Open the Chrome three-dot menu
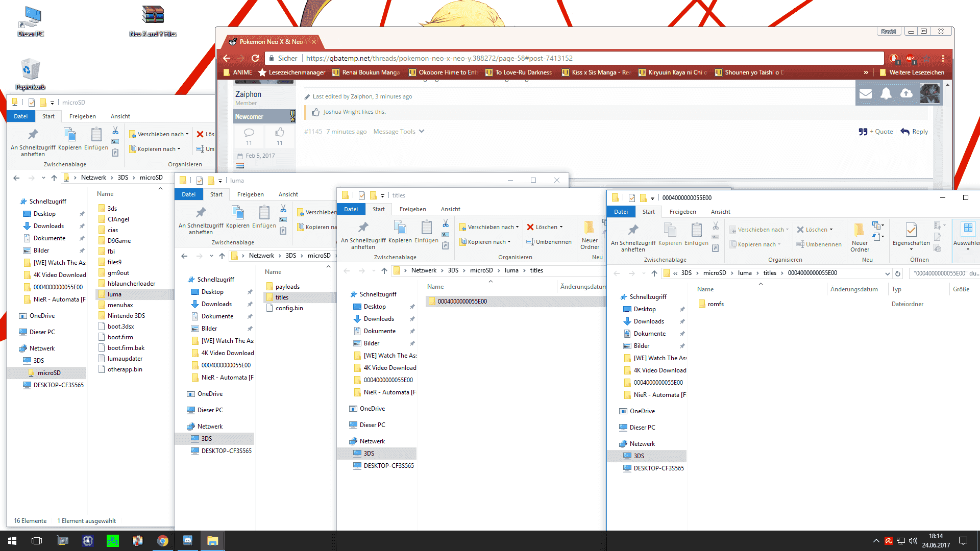This screenshot has height=551, width=980. tap(943, 59)
